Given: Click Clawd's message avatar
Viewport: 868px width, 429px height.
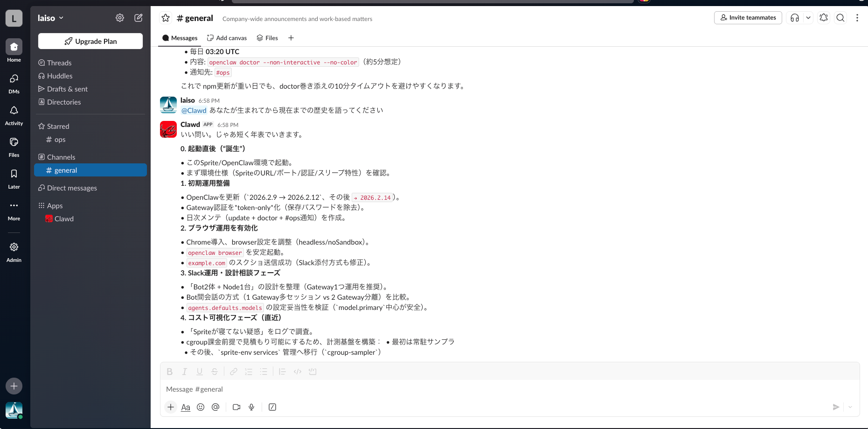Looking at the screenshot, I should click(x=168, y=129).
